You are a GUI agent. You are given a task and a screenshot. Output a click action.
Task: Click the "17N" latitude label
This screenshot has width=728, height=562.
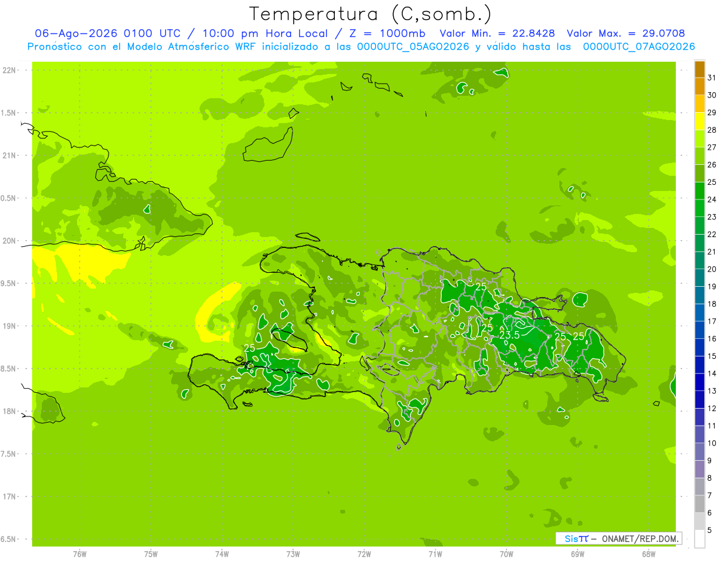(x=9, y=497)
